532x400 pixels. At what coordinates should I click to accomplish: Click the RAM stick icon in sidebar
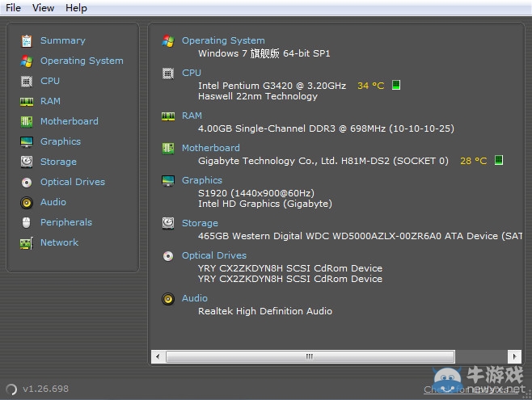coord(27,102)
